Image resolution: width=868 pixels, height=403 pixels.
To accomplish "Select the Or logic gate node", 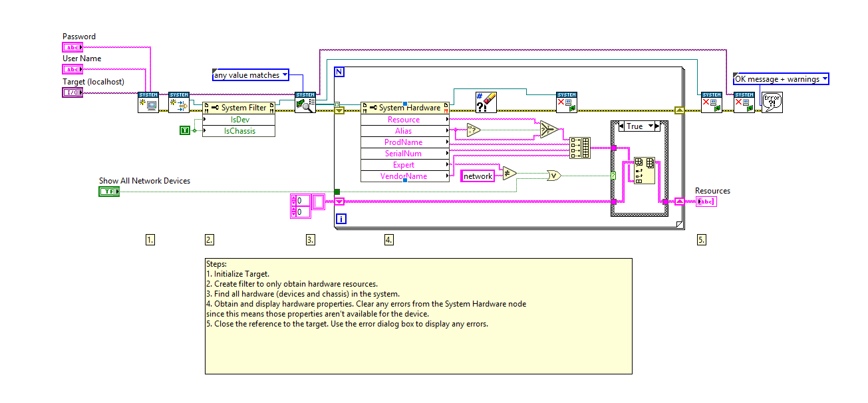I will coord(554,176).
